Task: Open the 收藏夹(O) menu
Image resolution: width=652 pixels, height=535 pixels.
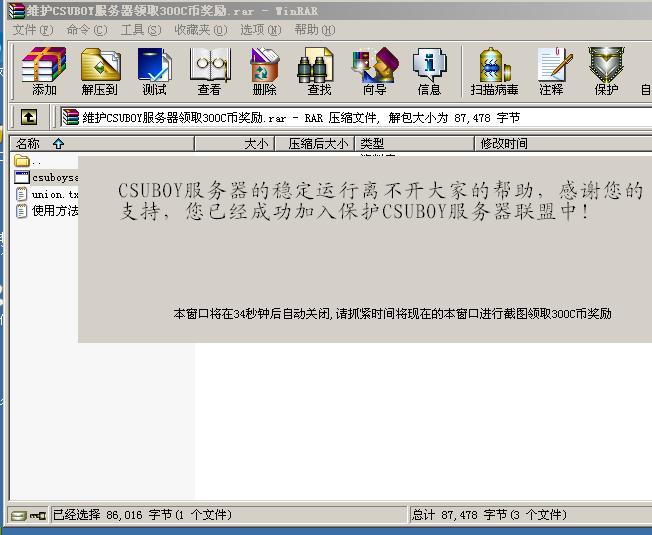Action: pos(201,30)
